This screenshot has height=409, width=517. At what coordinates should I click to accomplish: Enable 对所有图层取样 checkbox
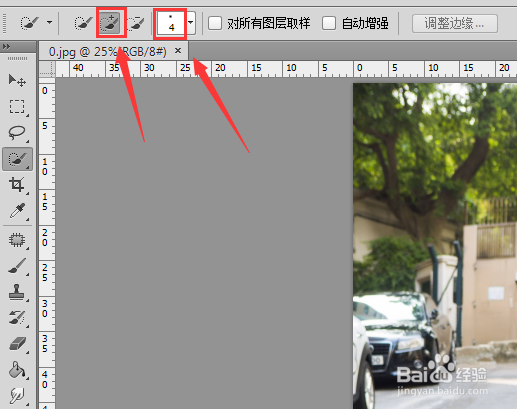point(215,23)
